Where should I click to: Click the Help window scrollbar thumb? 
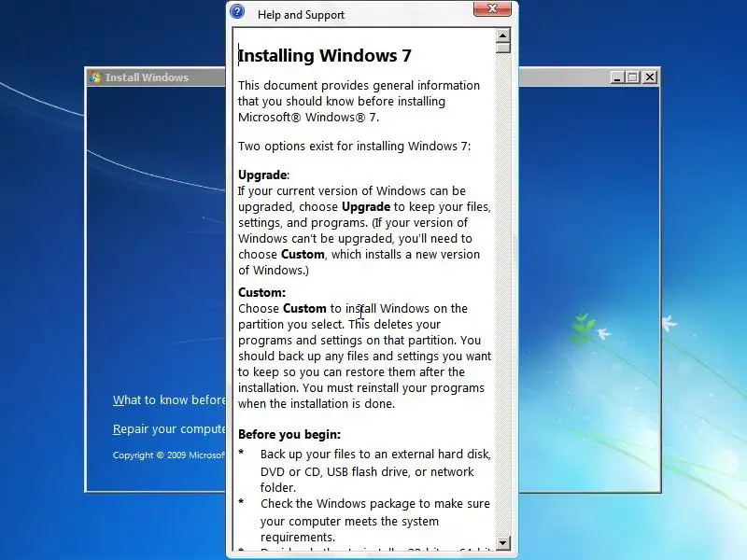[503, 49]
